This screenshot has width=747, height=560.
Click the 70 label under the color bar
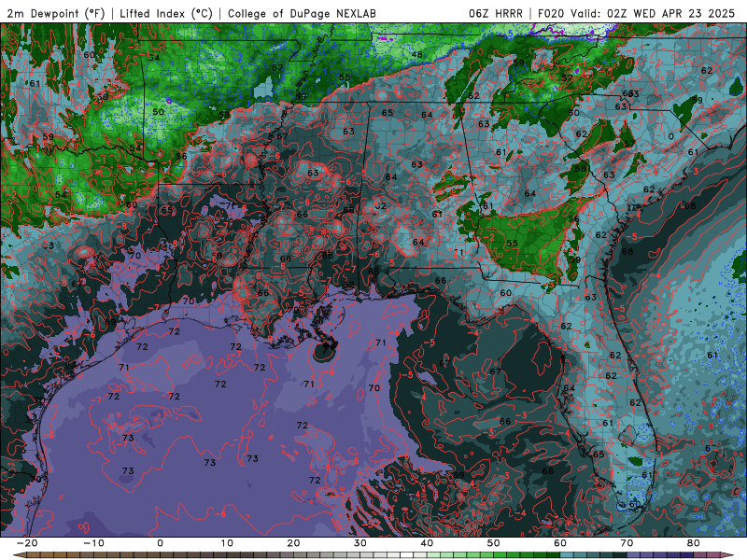[627, 543]
